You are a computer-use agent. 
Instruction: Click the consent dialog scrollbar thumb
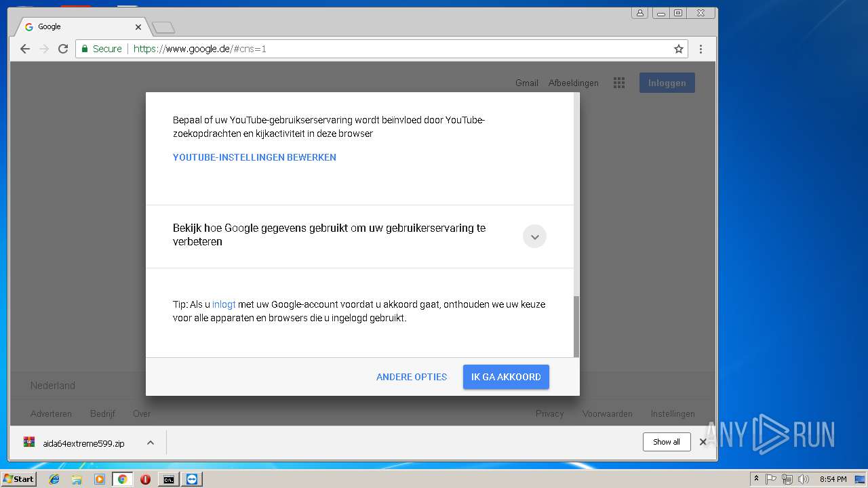click(576, 326)
